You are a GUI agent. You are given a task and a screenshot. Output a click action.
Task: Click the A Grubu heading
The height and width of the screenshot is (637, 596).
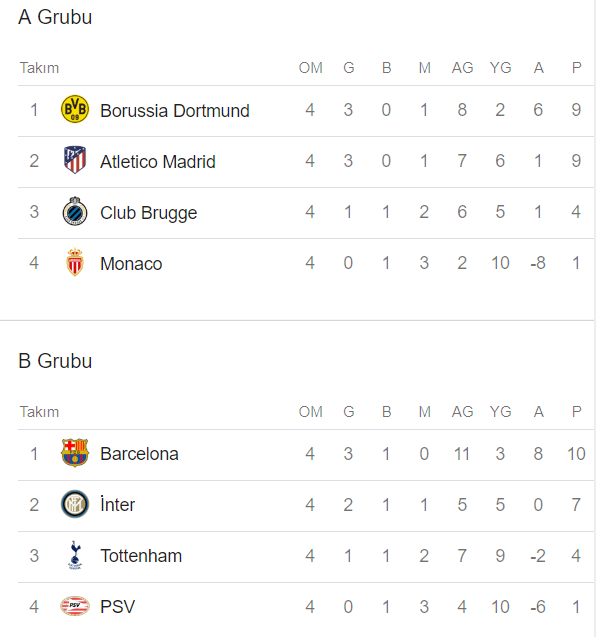coord(55,17)
